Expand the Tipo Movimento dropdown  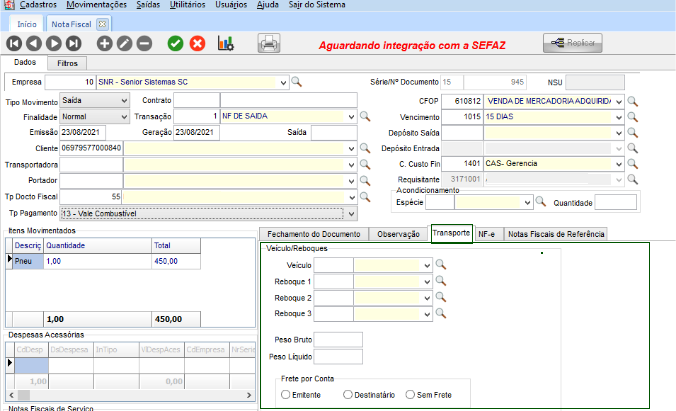[122, 101]
